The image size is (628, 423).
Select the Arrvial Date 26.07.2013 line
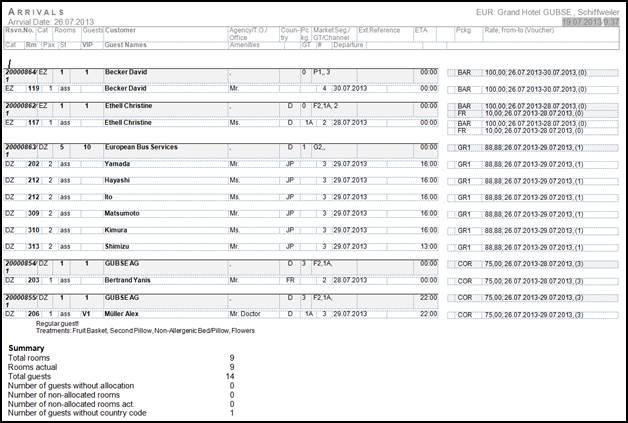pos(51,22)
